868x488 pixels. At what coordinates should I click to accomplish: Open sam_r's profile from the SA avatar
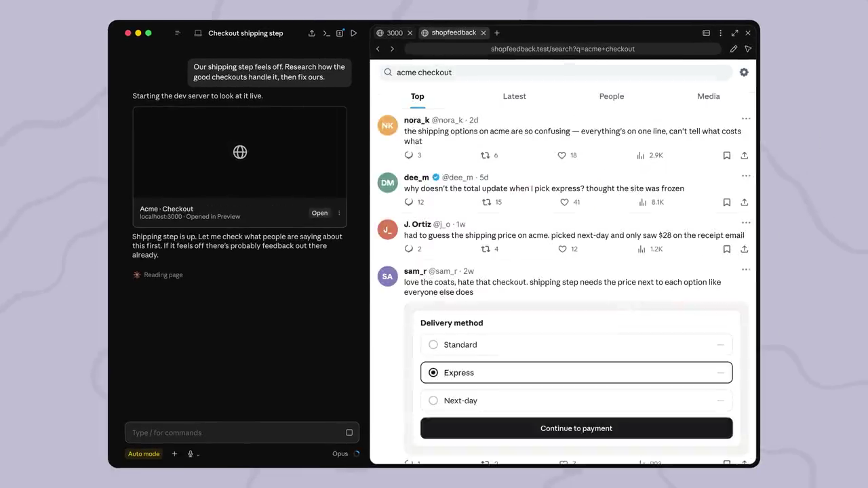click(x=388, y=276)
